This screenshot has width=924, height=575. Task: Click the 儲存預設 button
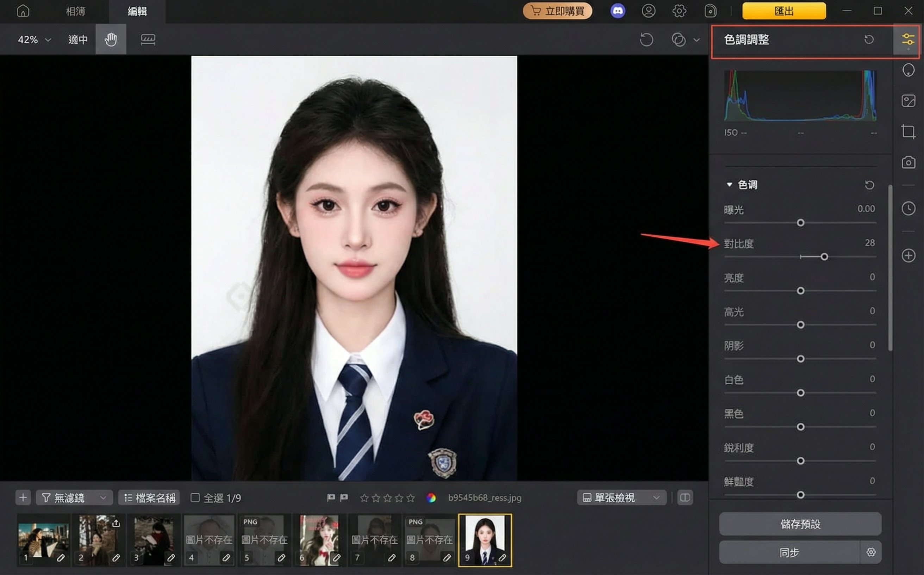(x=800, y=524)
